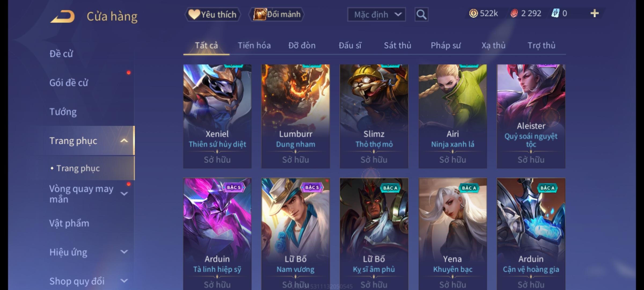Select Xeniel Thiên sứ hủy diệt skin

point(217,116)
